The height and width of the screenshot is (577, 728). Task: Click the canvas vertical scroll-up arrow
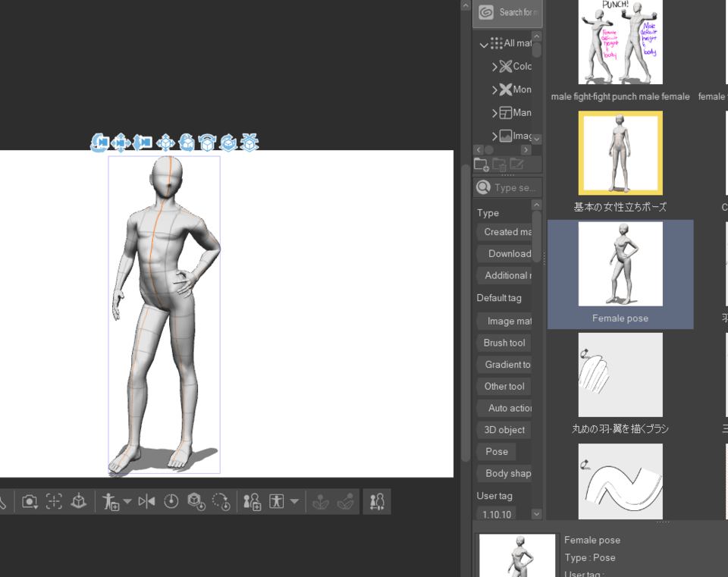pyautogui.click(x=466, y=5)
